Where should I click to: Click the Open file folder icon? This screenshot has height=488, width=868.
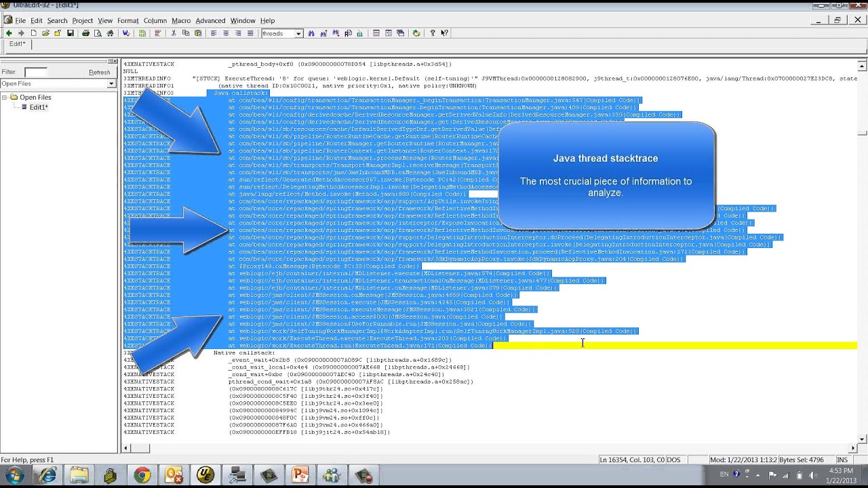coord(45,33)
